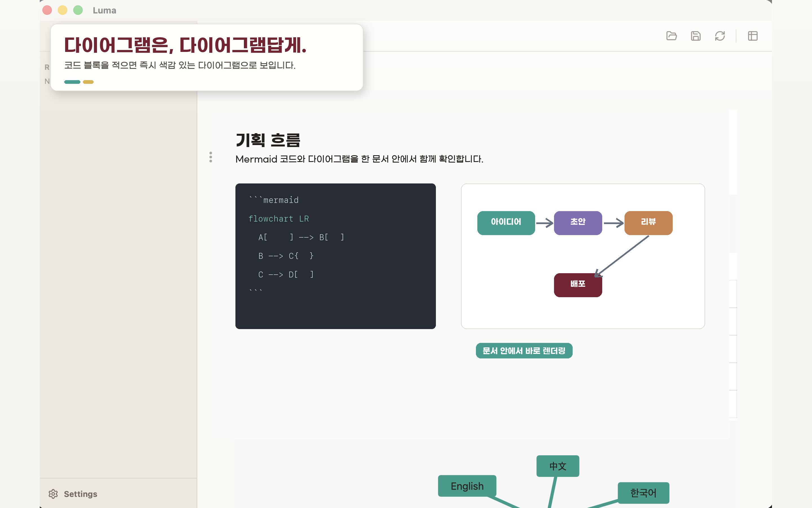Click the 기획 흐름 heading
The image size is (812, 508).
(x=268, y=140)
